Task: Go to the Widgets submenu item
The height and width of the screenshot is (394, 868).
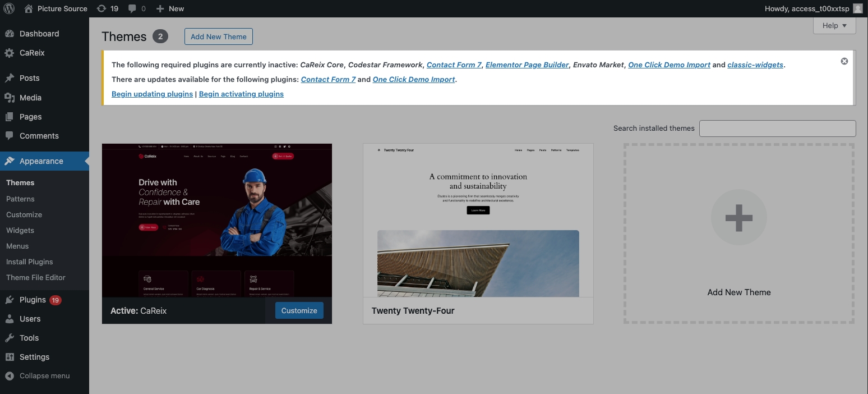Action: click(20, 230)
